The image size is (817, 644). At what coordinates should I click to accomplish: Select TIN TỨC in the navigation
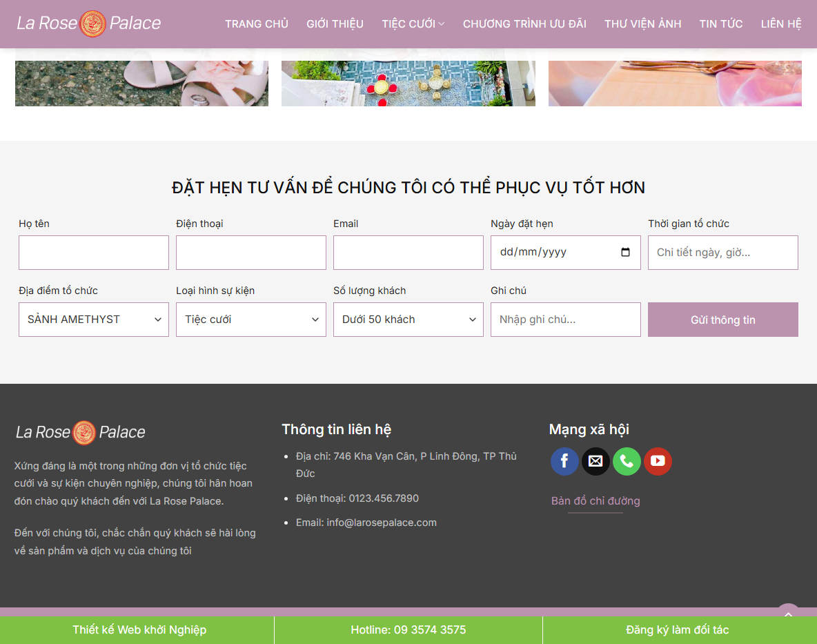point(720,23)
